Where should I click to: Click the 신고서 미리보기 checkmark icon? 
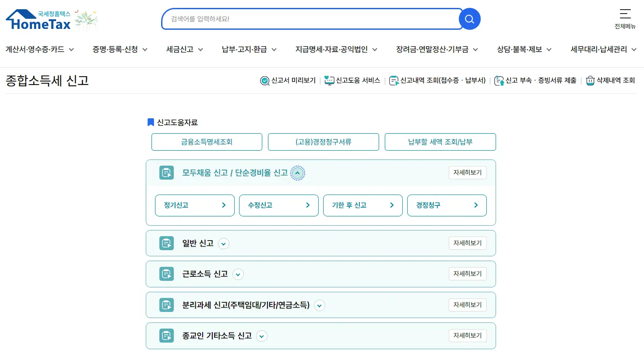click(x=264, y=81)
